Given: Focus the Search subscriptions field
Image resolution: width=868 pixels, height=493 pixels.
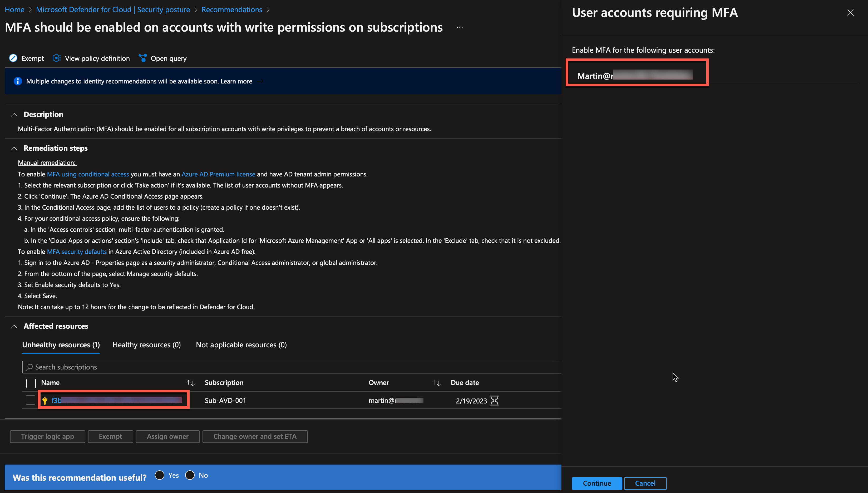Looking at the screenshot, I should 292,367.
